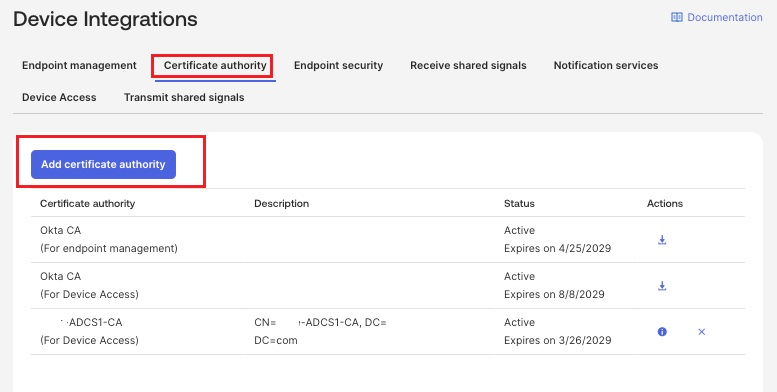Click the Certificate authority column header

(x=88, y=203)
